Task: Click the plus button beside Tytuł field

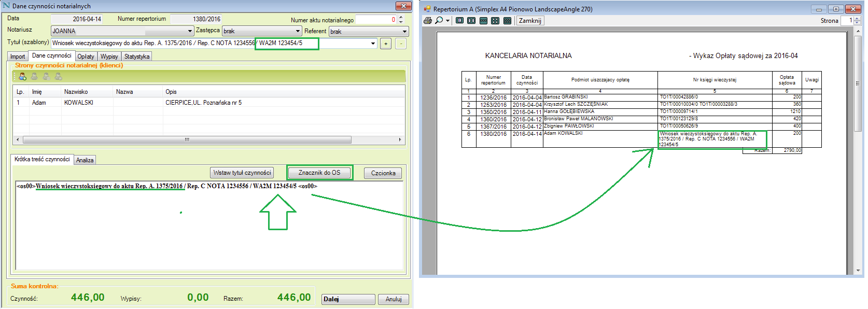Action: pyautogui.click(x=386, y=44)
